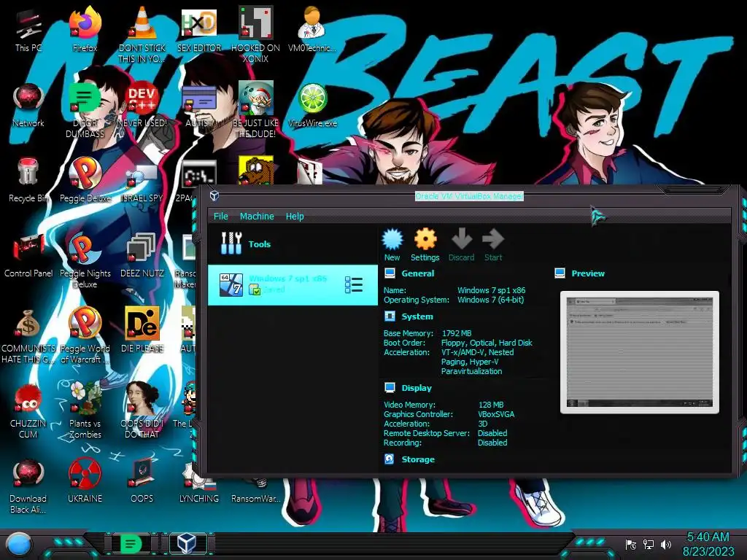Select the Download Black Ali... desktop icon
This screenshot has width=747, height=560.
28,486
